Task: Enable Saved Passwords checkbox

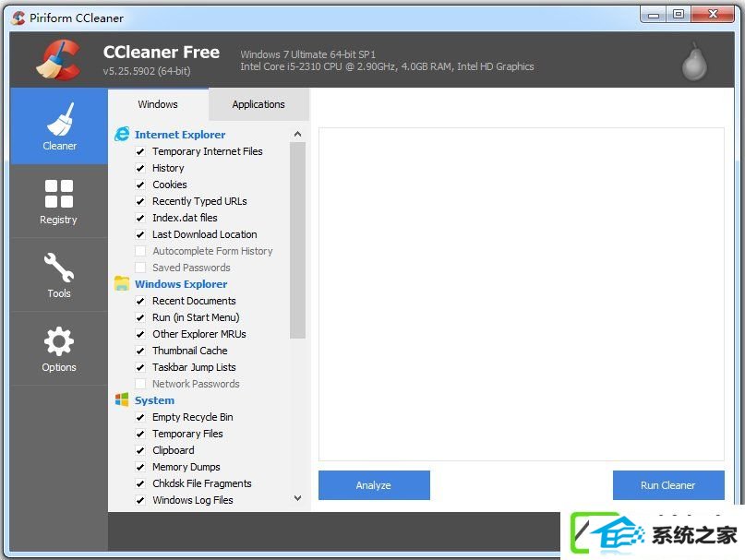Action: [140, 268]
